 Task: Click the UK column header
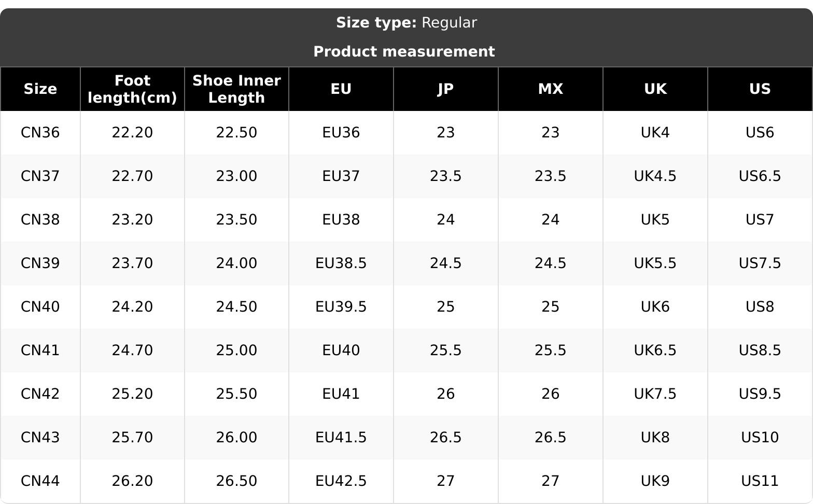[655, 89]
